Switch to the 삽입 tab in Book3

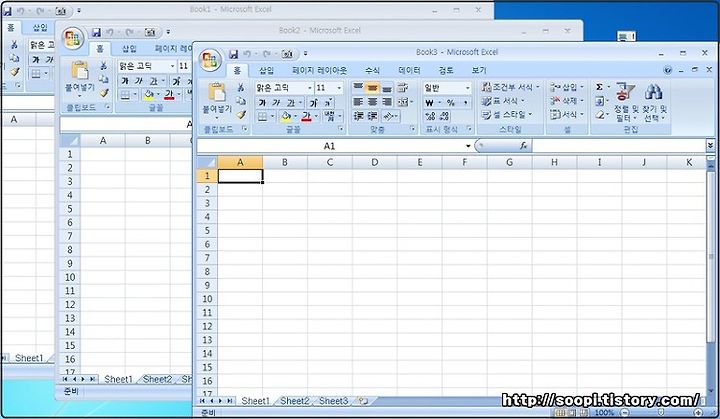click(266, 71)
